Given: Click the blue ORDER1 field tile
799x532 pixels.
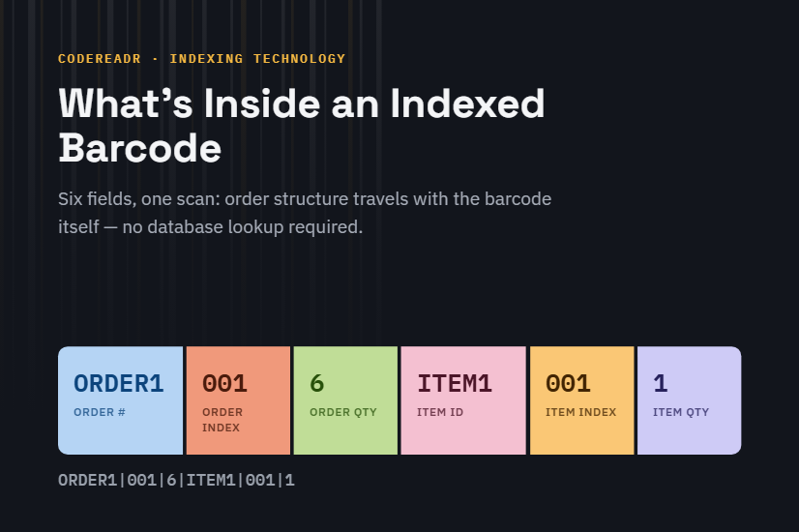Looking at the screenshot, I should tap(120, 400).
